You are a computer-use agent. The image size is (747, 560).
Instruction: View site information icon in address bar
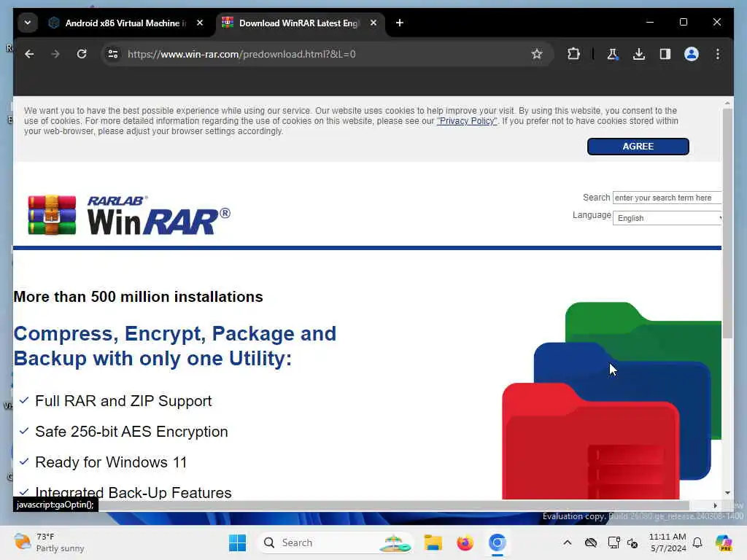click(113, 54)
